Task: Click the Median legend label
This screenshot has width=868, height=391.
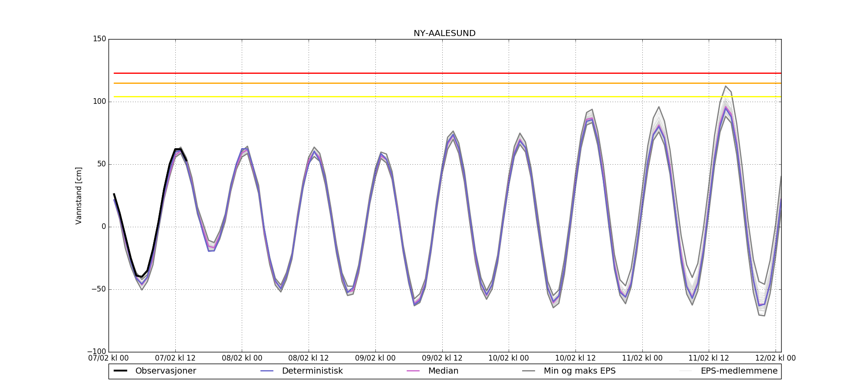Action: 443,371
